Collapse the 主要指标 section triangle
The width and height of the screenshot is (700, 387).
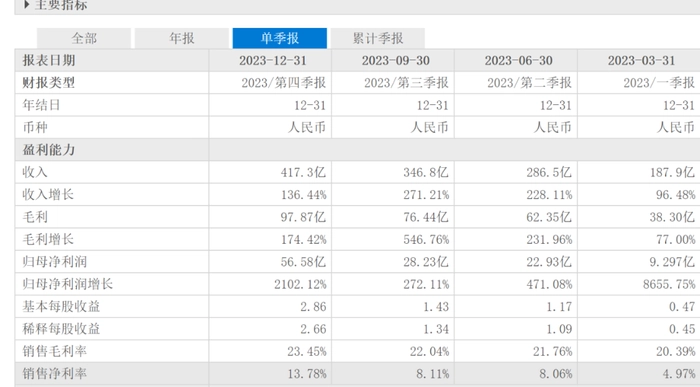pos(26,4)
